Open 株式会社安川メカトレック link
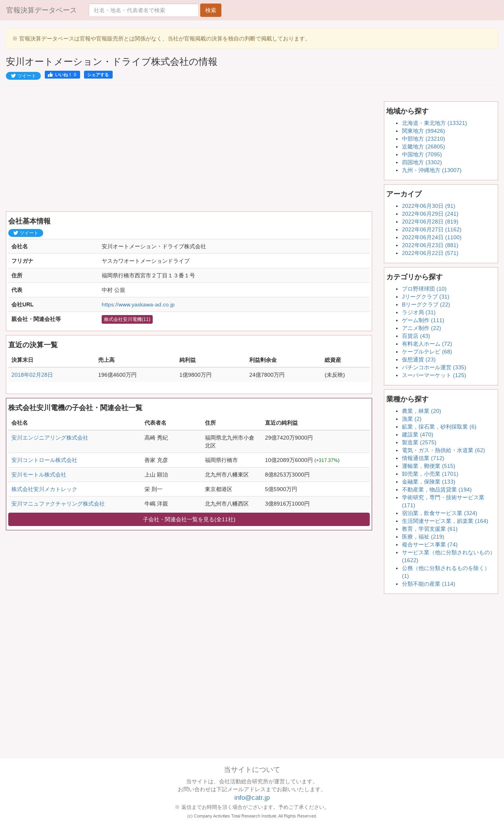 point(44,489)
